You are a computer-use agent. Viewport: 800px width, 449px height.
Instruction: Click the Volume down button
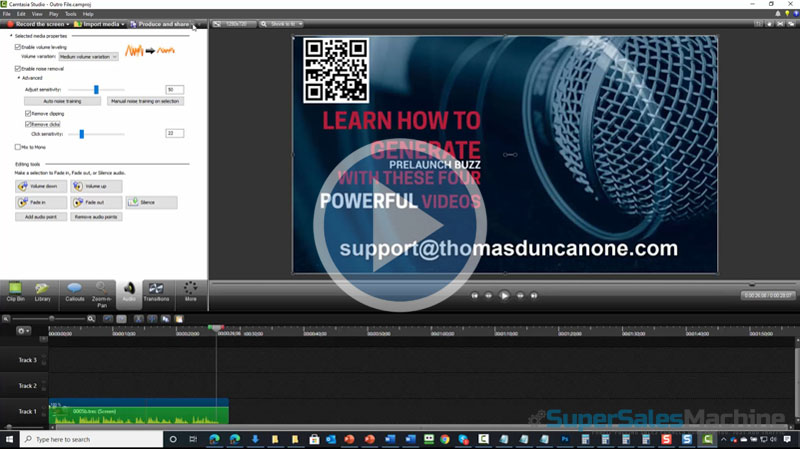point(41,186)
